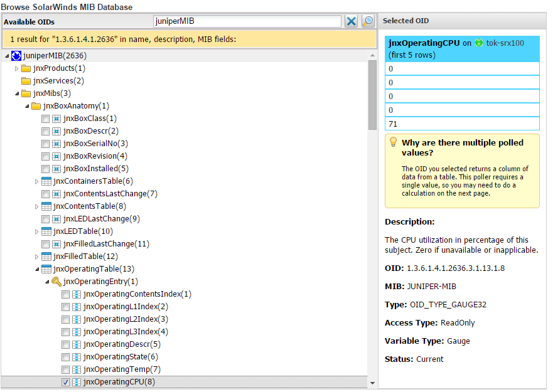Expand the jnxContentsTable(8) node
This screenshot has height=392, width=553.
[x=36, y=206]
